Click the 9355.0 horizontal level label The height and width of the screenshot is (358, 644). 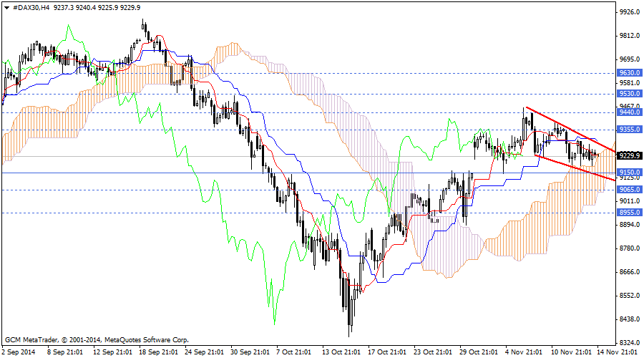pyautogui.click(x=630, y=130)
